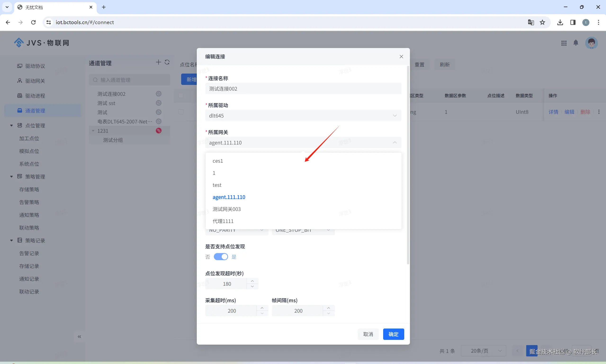Check the first table row checkbox
The image size is (606, 364).
click(x=181, y=112)
